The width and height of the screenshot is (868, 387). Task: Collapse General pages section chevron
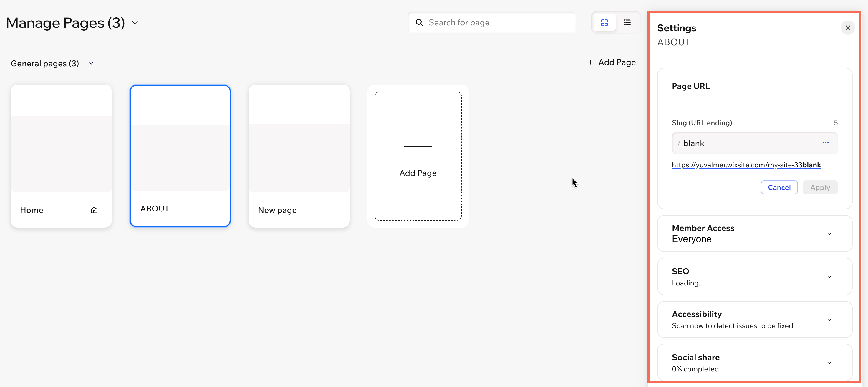pos(91,63)
